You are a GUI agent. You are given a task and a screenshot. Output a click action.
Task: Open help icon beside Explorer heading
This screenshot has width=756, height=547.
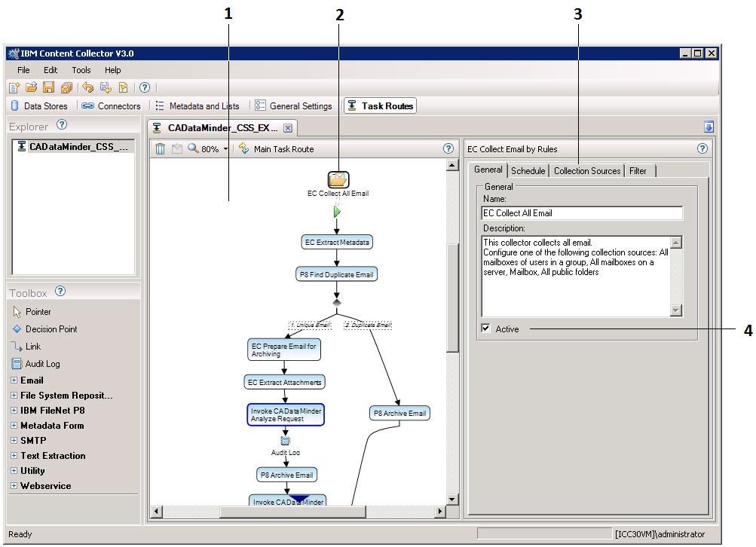coord(62,125)
